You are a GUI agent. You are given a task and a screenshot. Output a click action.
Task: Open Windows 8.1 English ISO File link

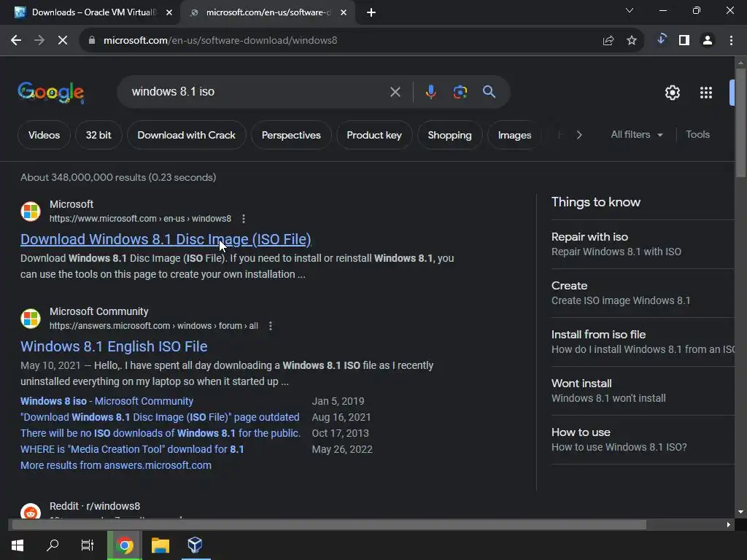(114, 346)
